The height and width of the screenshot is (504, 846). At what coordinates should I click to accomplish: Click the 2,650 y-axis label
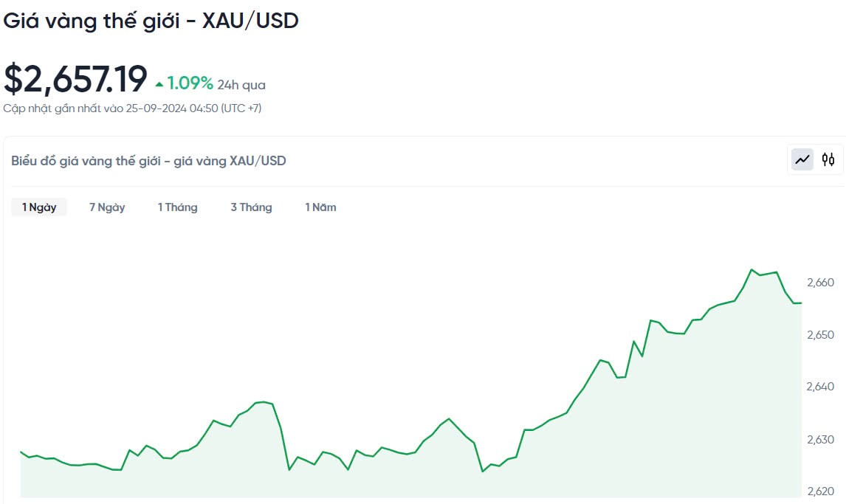(821, 335)
